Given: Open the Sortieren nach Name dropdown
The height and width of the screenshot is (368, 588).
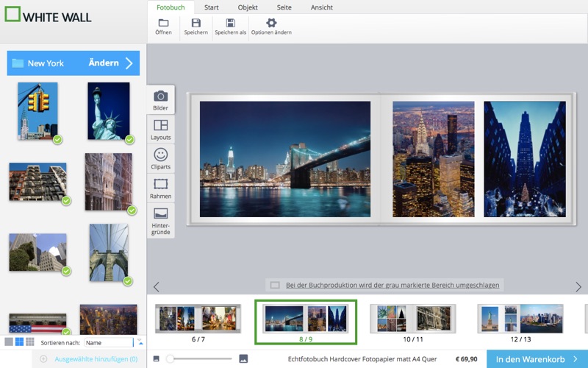Looking at the screenshot, I should (x=109, y=342).
